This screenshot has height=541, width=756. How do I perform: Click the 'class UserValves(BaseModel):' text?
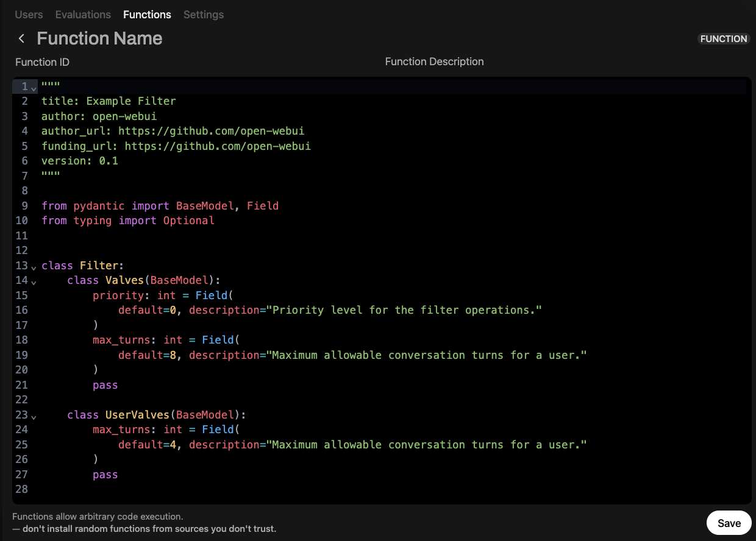(156, 415)
